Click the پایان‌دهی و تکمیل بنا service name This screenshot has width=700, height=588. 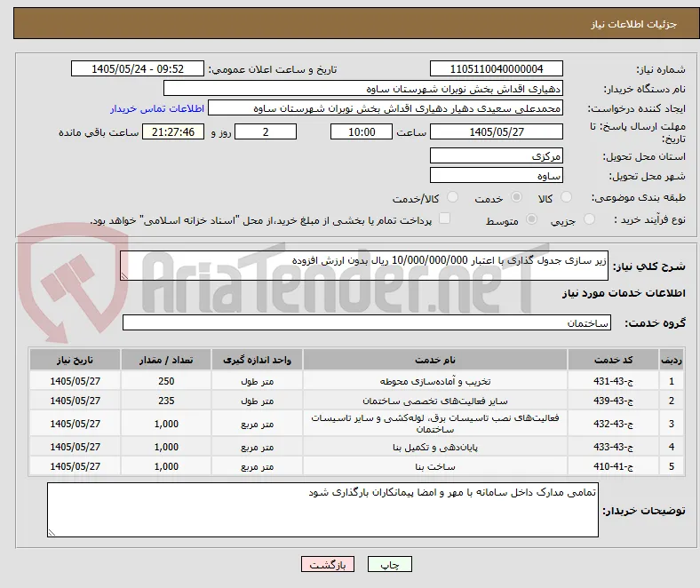pyautogui.click(x=434, y=447)
